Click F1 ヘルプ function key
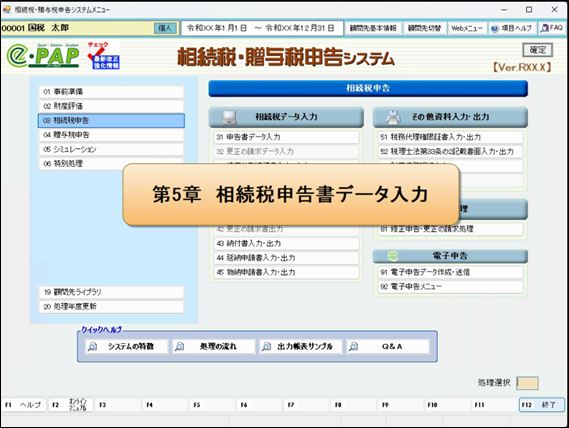Image resolution: width=569 pixels, height=428 pixels. (24, 405)
